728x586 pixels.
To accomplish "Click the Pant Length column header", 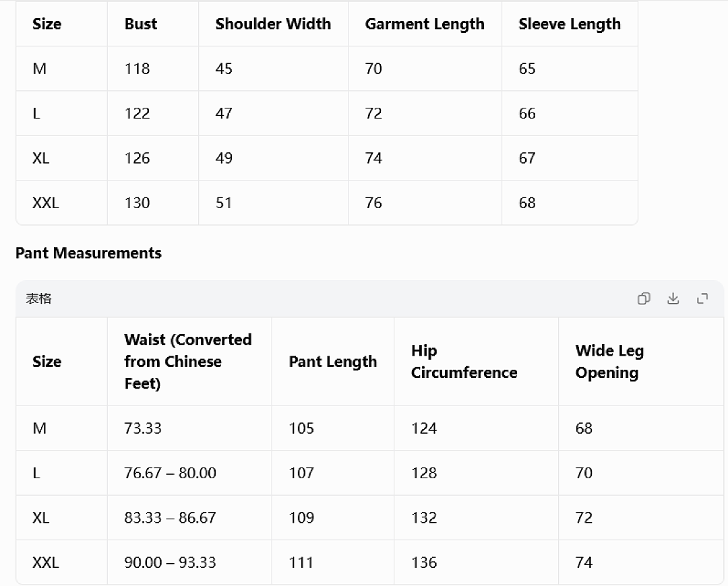I will point(333,362).
